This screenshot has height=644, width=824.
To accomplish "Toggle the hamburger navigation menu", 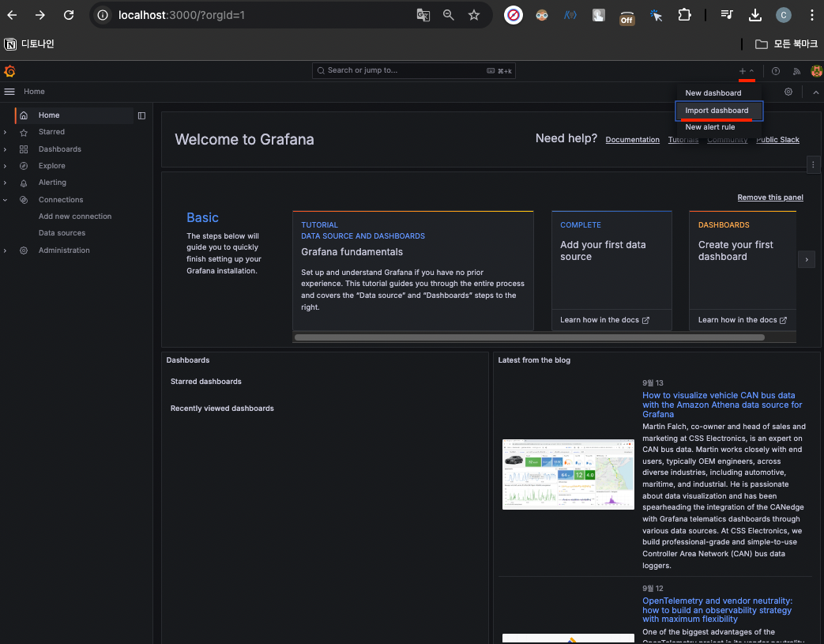I will (9, 92).
